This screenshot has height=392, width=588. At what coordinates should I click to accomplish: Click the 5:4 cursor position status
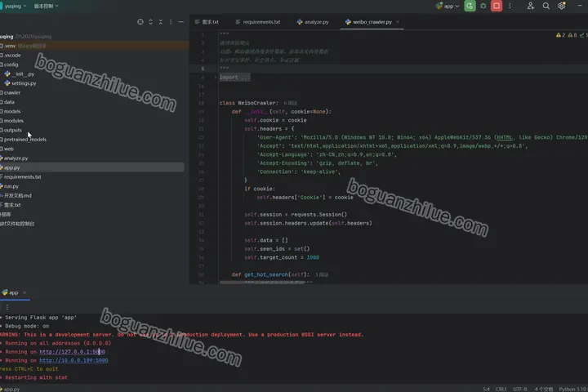(x=486, y=389)
